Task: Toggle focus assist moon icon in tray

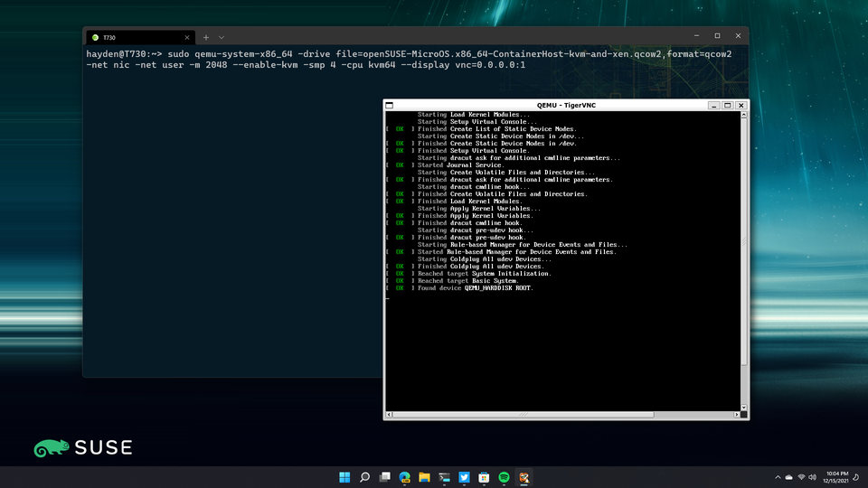Action: click(x=855, y=476)
